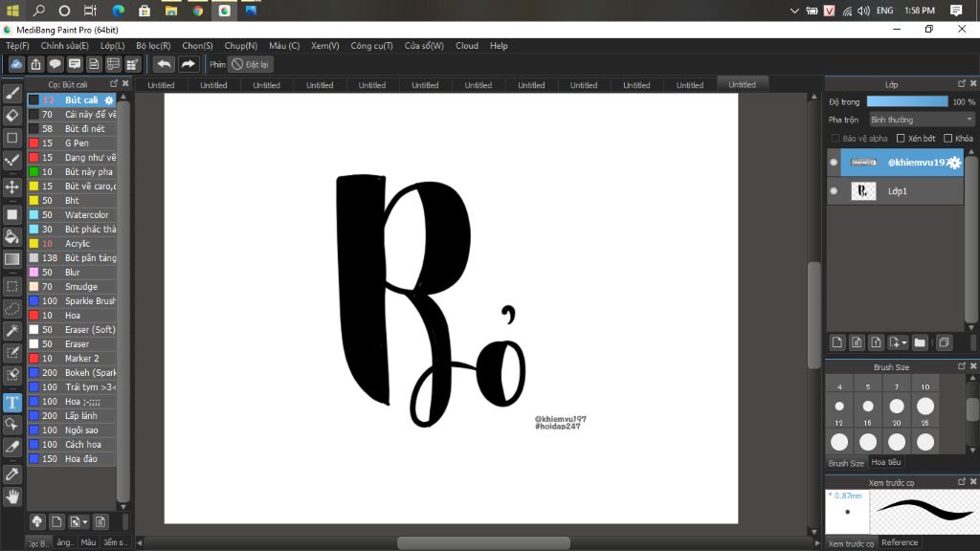
Task: Duplicate layer icon in layer panel
Action: coord(944,342)
